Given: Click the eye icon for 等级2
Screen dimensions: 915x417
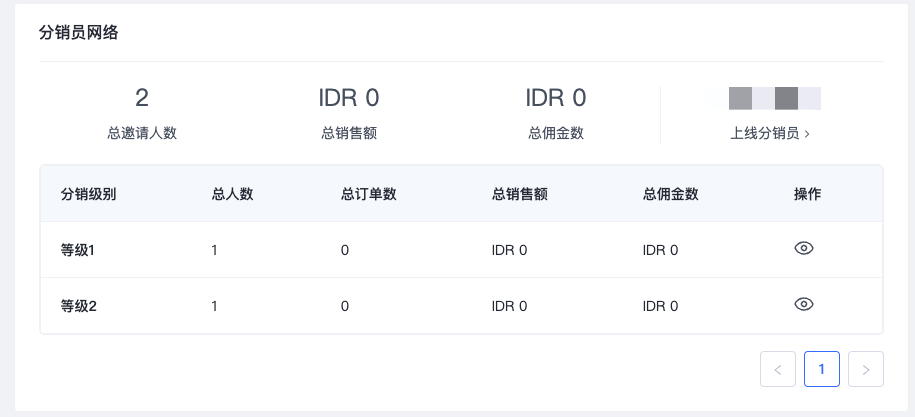Looking at the screenshot, I should [x=804, y=305].
